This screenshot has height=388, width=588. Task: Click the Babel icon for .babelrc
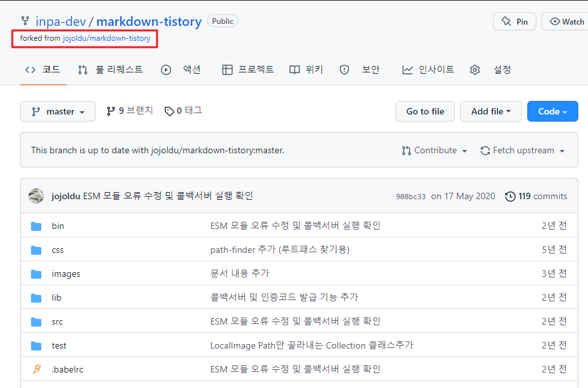point(36,369)
